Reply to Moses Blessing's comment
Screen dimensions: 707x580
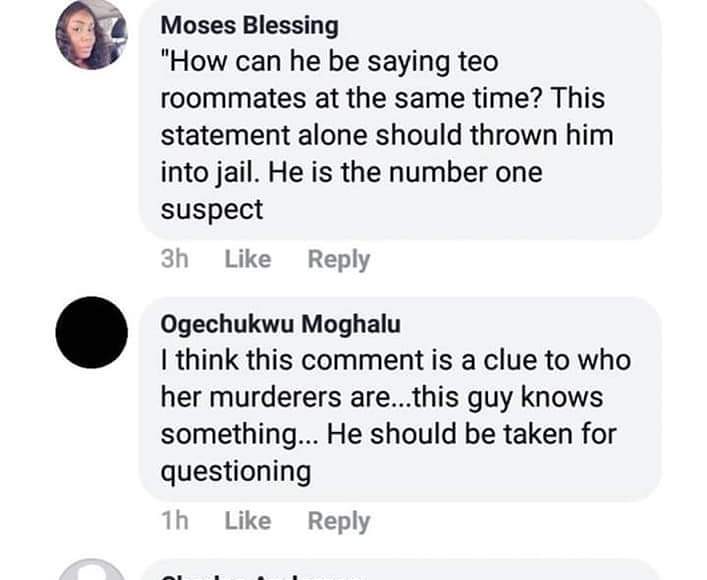coord(338,259)
